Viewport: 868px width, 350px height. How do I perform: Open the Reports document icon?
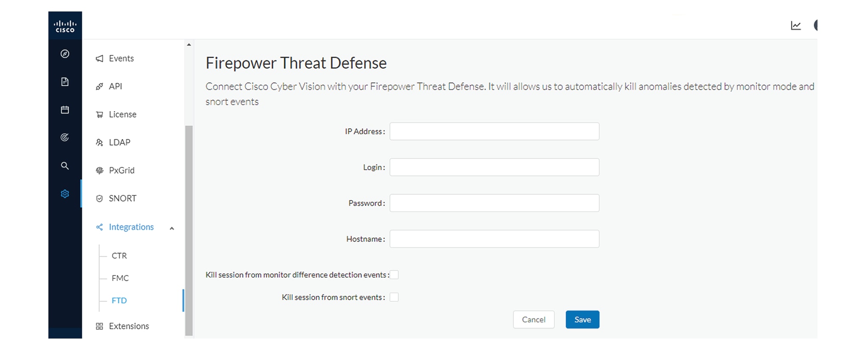pos(65,82)
